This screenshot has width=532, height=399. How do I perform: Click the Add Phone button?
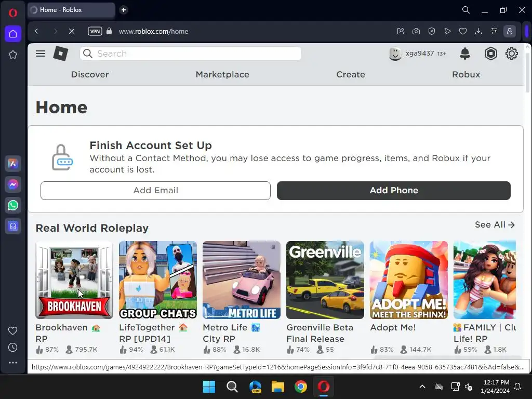click(x=394, y=190)
